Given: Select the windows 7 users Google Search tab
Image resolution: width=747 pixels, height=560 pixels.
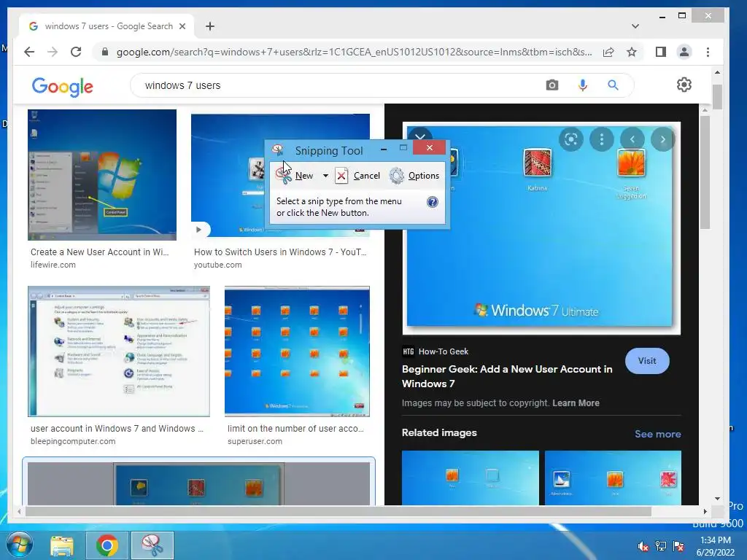Looking at the screenshot, I should coord(107,26).
